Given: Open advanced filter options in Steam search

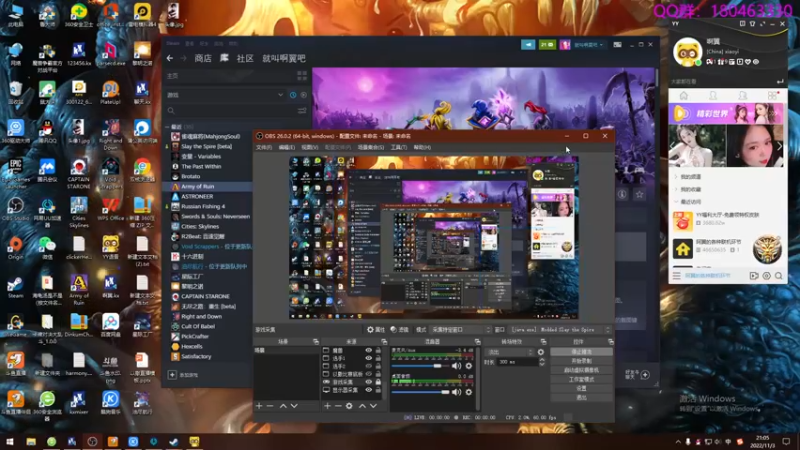Looking at the screenshot, I should (x=302, y=111).
